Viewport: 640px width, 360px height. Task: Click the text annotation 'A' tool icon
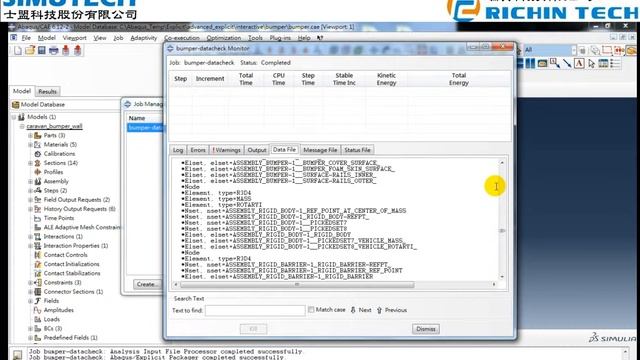click(x=579, y=63)
